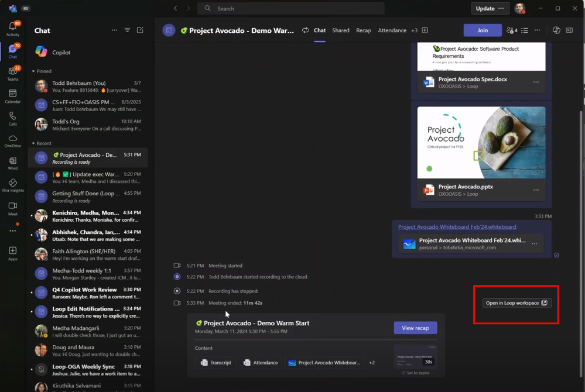Open the Loop Edit Notifications chat
This screenshot has width=585, height=392.
(88, 312)
